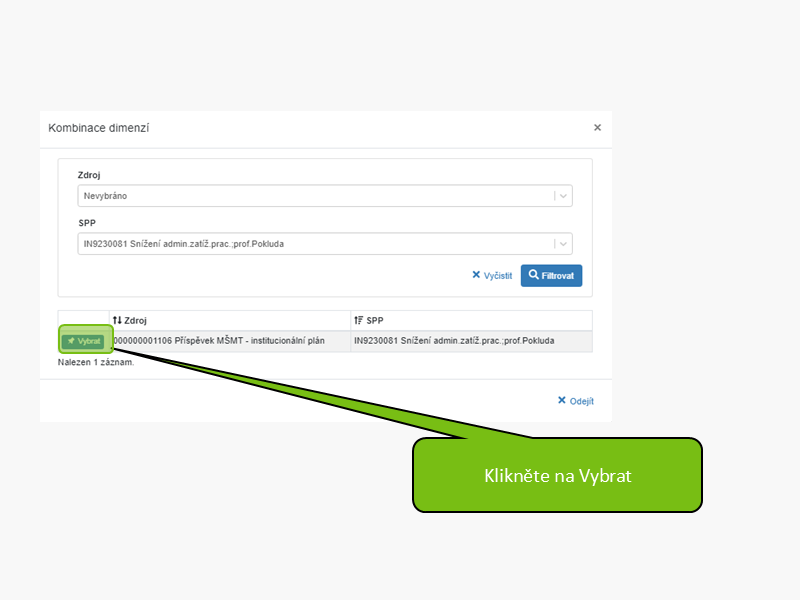The image size is (800, 600).
Task: Select the IN9230081 Snížení admin result cell
Action: tap(471, 341)
